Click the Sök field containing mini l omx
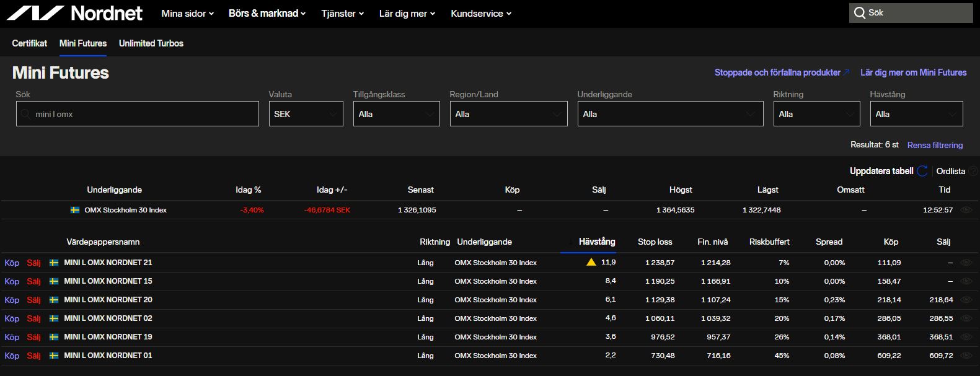 (x=138, y=114)
